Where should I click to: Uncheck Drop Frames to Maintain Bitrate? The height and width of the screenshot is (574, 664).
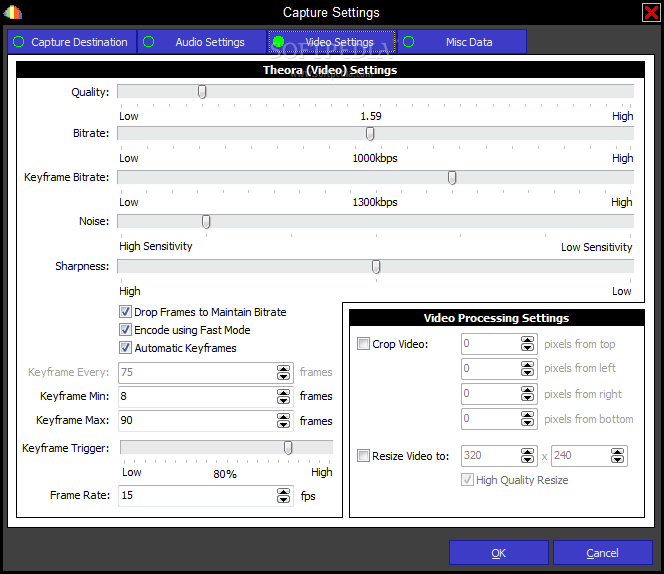(125, 312)
